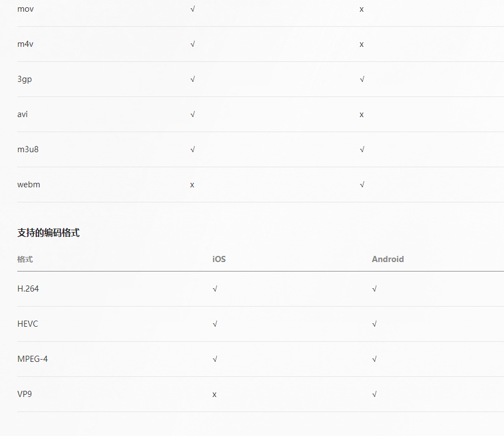Click the x mark in webm row
Viewport: 504px width, 436px height.
click(192, 185)
